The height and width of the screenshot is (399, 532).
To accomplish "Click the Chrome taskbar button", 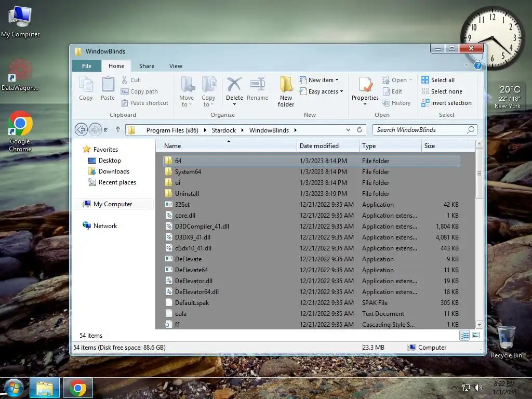I will pyautogui.click(x=78, y=388).
